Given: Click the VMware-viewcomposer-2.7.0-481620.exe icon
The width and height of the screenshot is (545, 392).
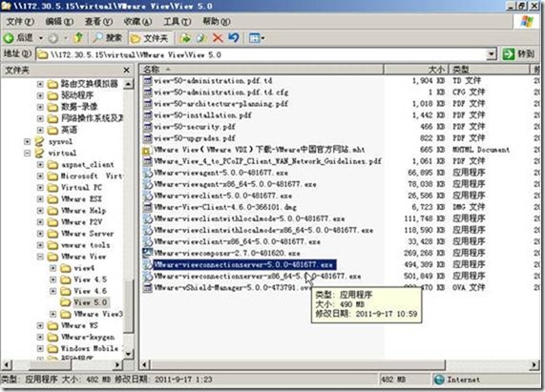Looking at the screenshot, I should click(x=148, y=253).
